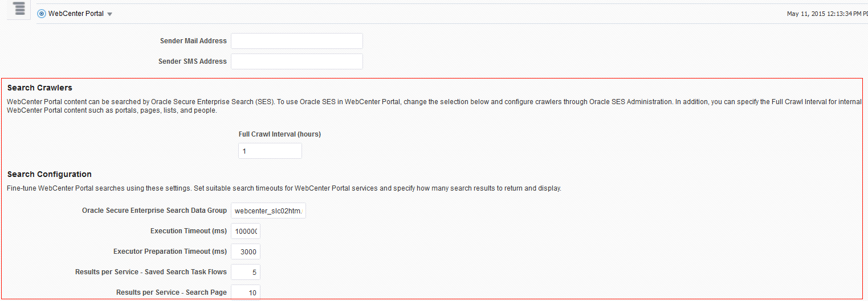Click the Sender Mail Address label
The height and width of the screenshot is (301, 868).
click(x=193, y=41)
